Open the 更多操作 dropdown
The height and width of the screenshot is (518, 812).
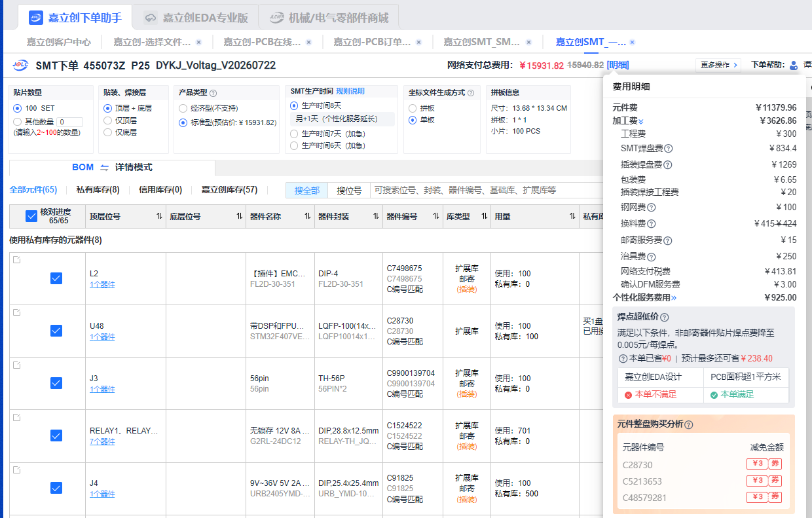point(718,65)
